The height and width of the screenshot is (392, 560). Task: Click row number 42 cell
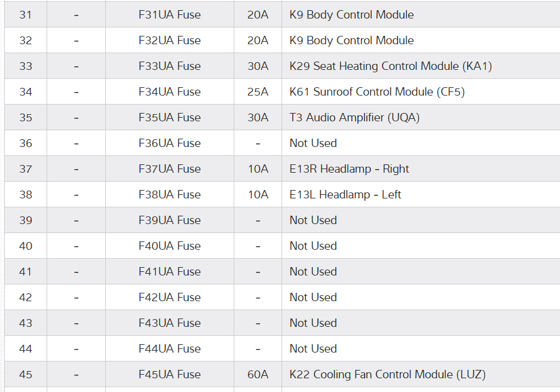[26, 298]
